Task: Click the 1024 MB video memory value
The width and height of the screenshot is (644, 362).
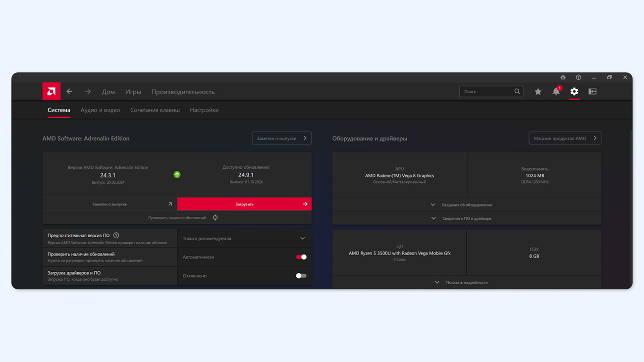Action: [535, 175]
